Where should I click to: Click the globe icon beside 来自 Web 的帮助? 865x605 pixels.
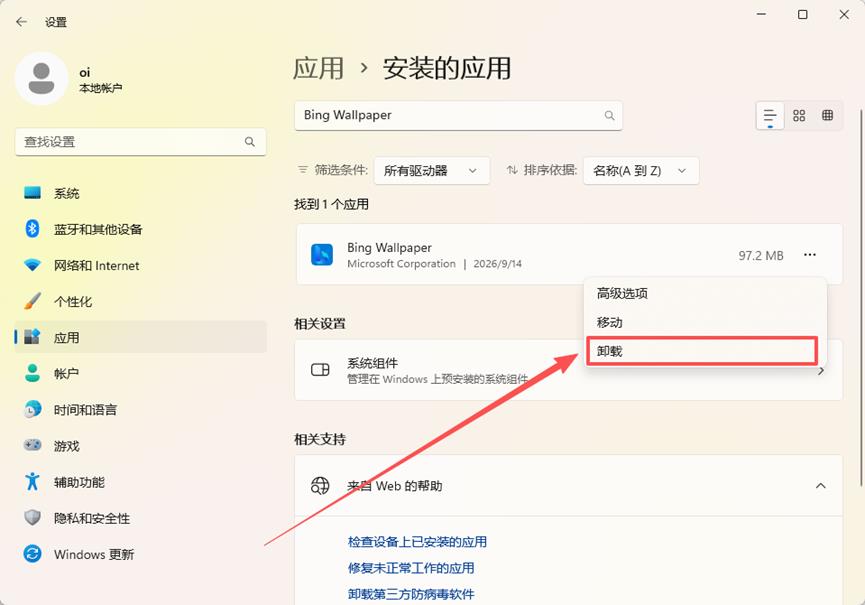point(321,485)
